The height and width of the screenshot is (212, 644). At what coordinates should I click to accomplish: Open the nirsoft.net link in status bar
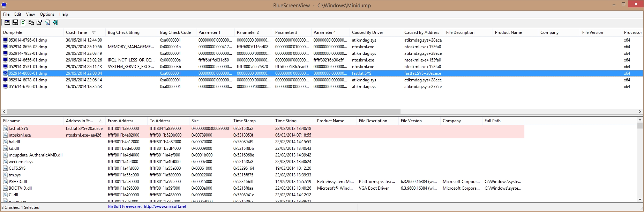(165, 206)
